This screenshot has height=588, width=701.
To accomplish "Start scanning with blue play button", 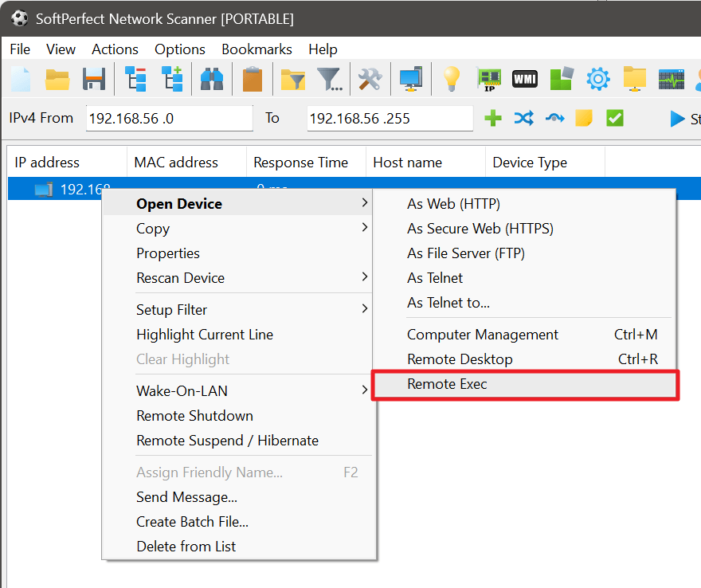I will tap(677, 119).
